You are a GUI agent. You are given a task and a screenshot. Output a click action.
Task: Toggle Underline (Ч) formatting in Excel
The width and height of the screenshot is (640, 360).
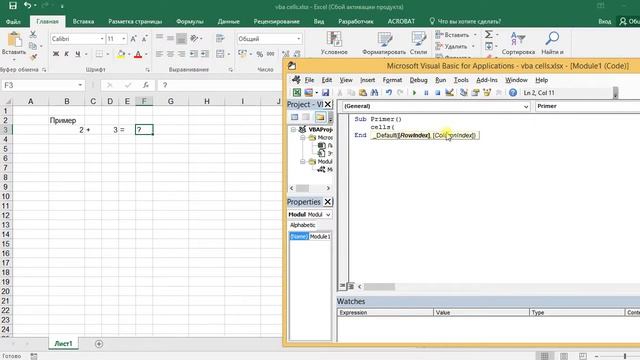point(77,54)
